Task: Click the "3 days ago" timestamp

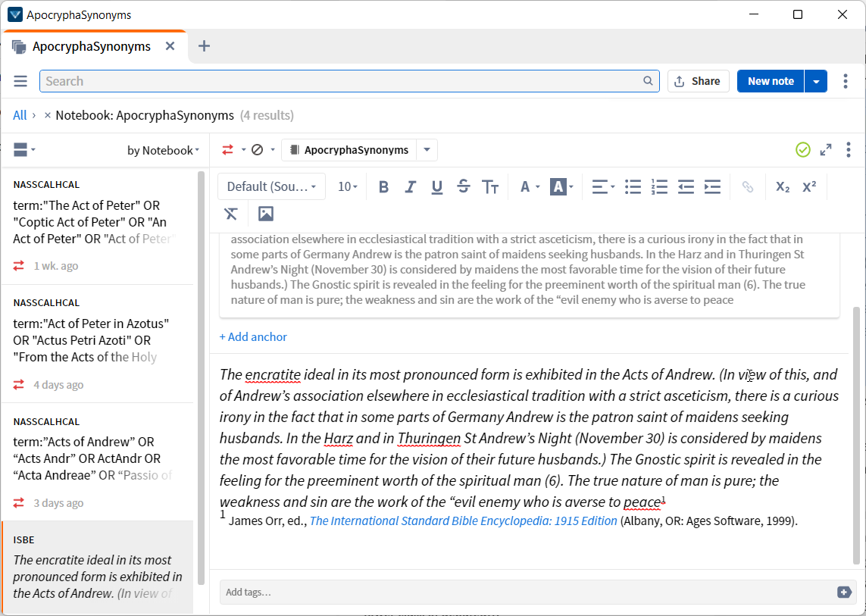Action: pyautogui.click(x=58, y=503)
